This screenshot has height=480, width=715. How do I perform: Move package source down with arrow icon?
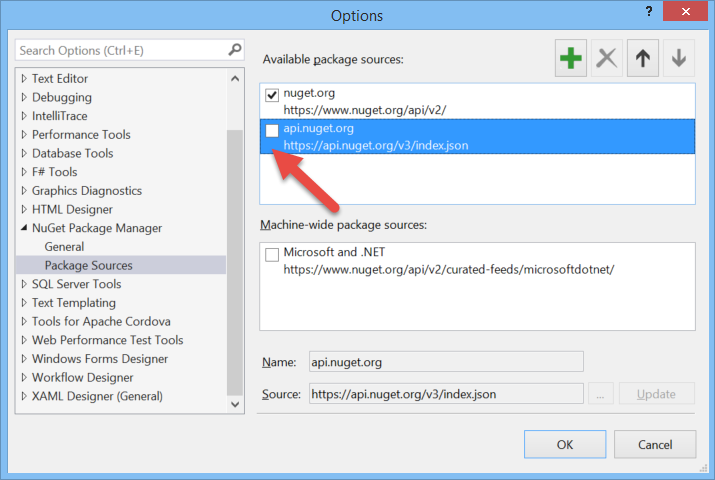(x=679, y=58)
